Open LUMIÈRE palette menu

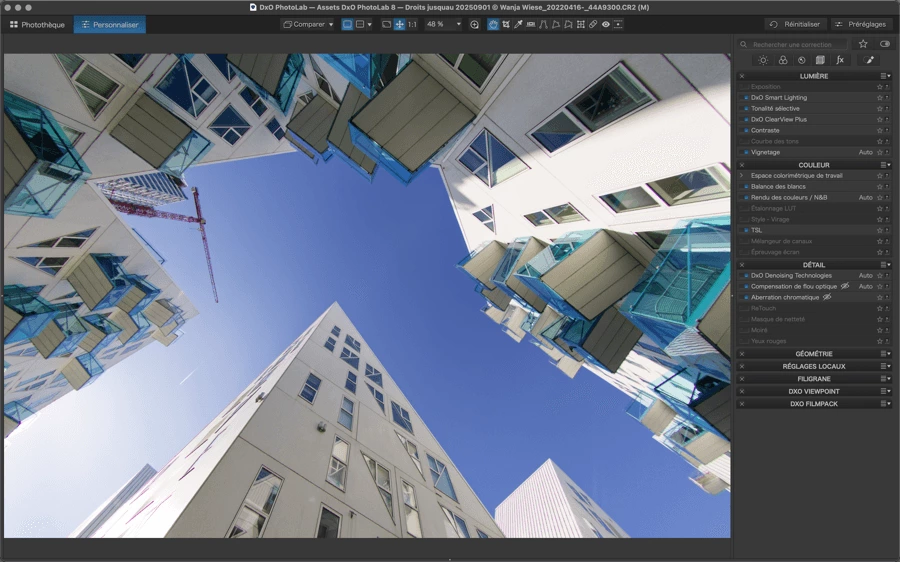coord(886,76)
